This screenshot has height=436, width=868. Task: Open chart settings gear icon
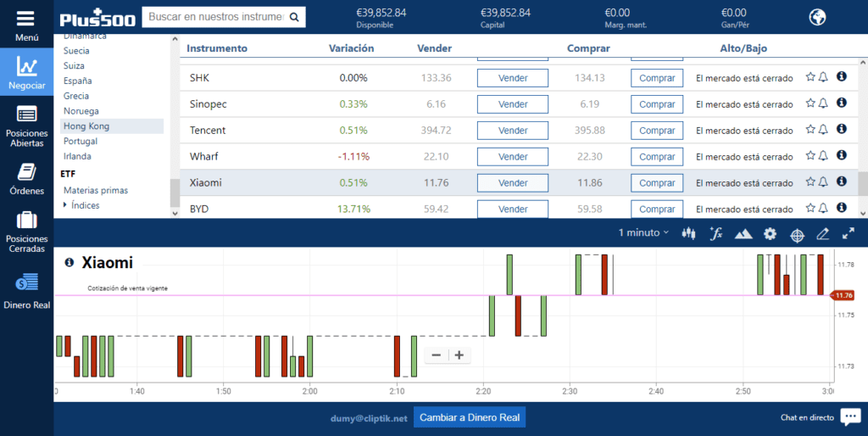770,234
